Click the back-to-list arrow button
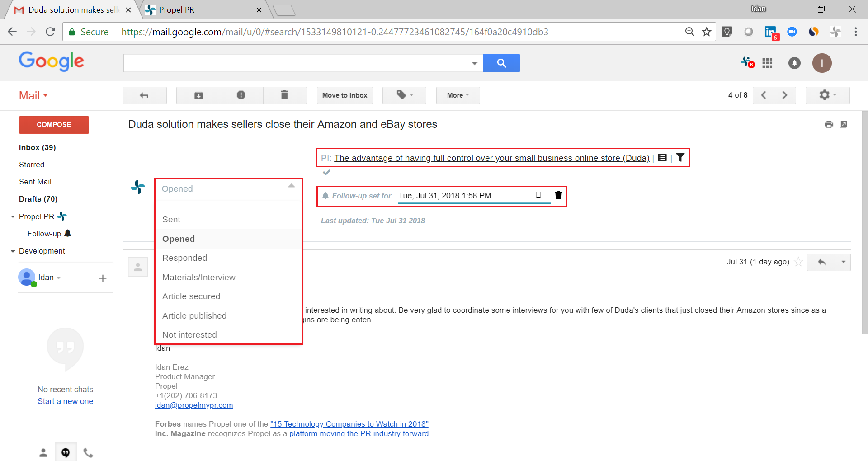This screenshot has width=868, height=461. 144,95
